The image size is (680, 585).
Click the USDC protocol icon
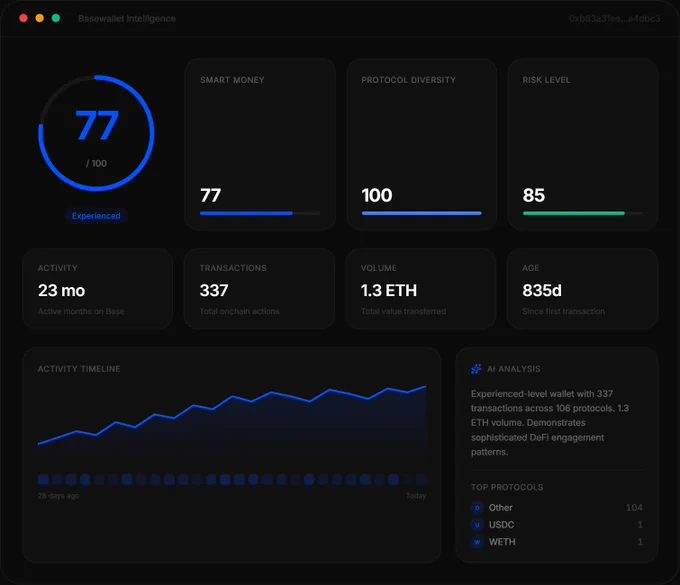pos(477,525)
